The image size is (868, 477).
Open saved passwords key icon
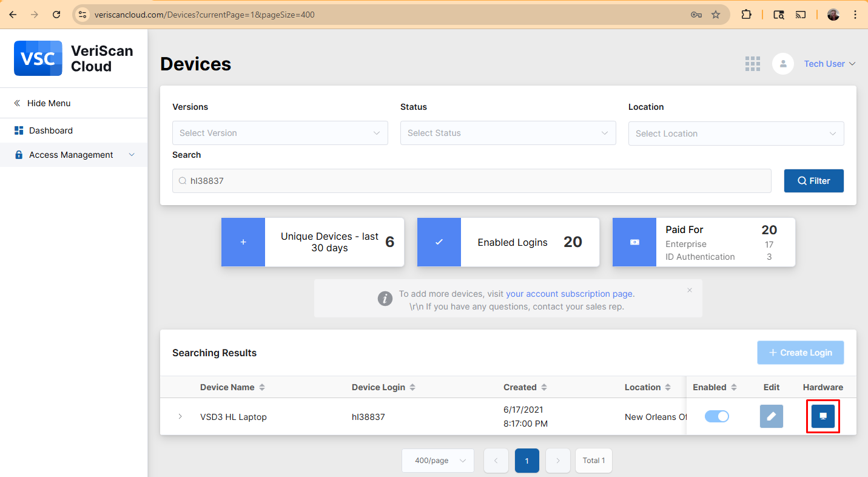click(696, 15)
